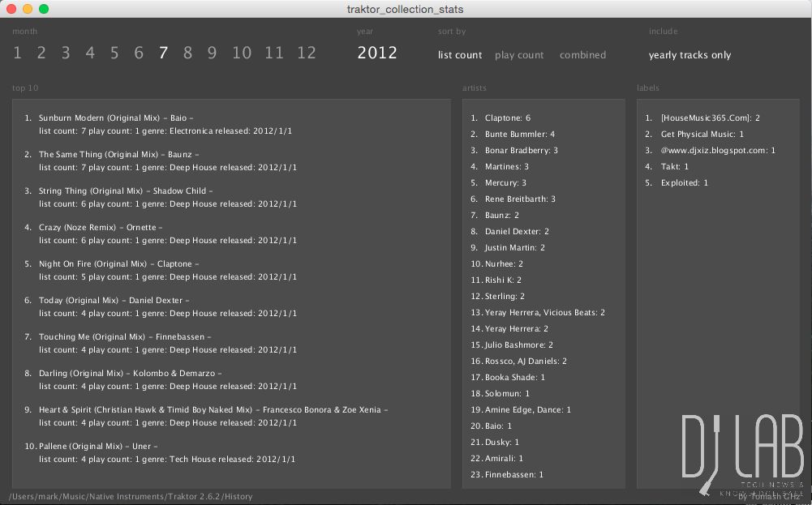Select Night On Fire by Claptone track

(x=118, y=264)
